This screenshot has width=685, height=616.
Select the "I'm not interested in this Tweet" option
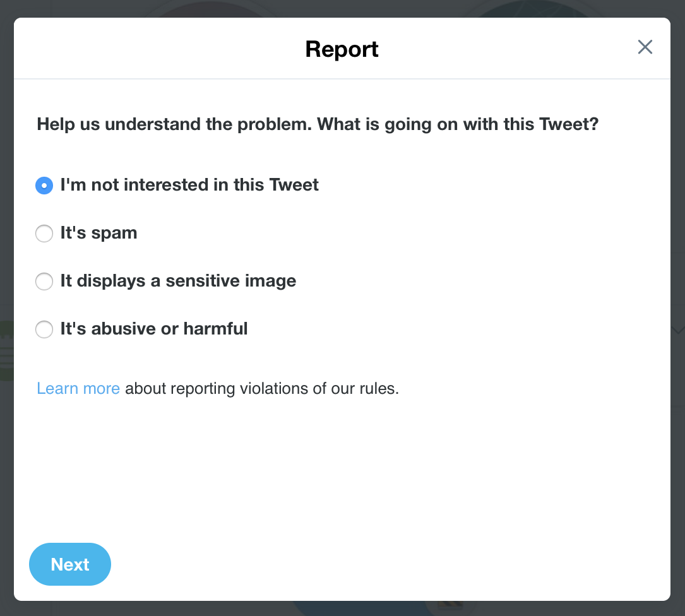44,186
